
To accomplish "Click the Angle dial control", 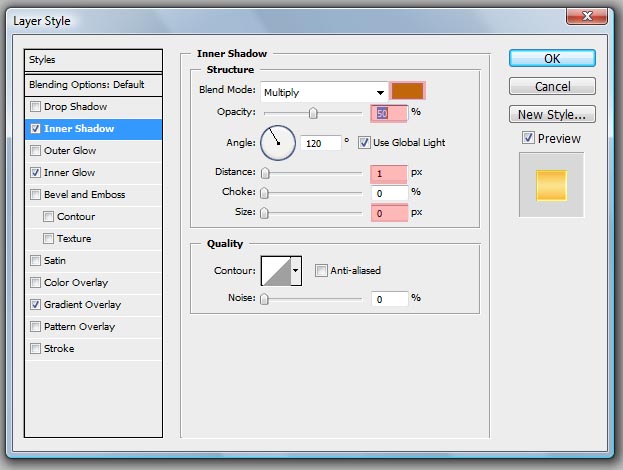I will (x=278, y=143).
